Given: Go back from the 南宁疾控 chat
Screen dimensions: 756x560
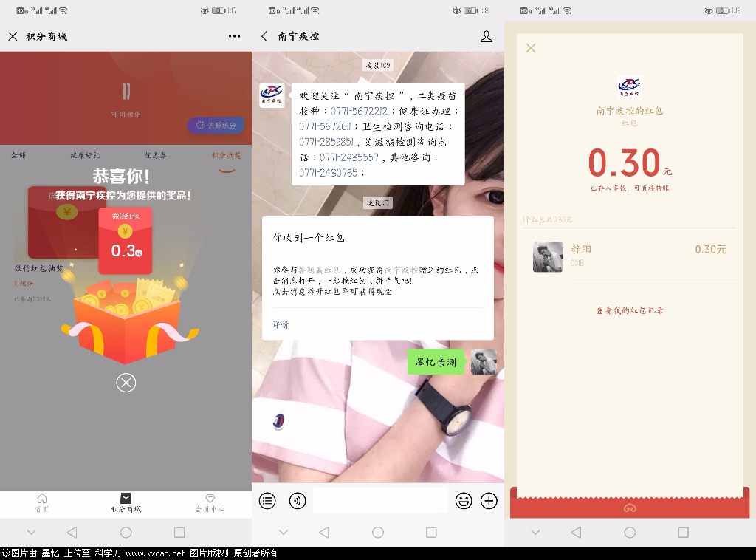Looking at the screenshot, I should [264, 36].
